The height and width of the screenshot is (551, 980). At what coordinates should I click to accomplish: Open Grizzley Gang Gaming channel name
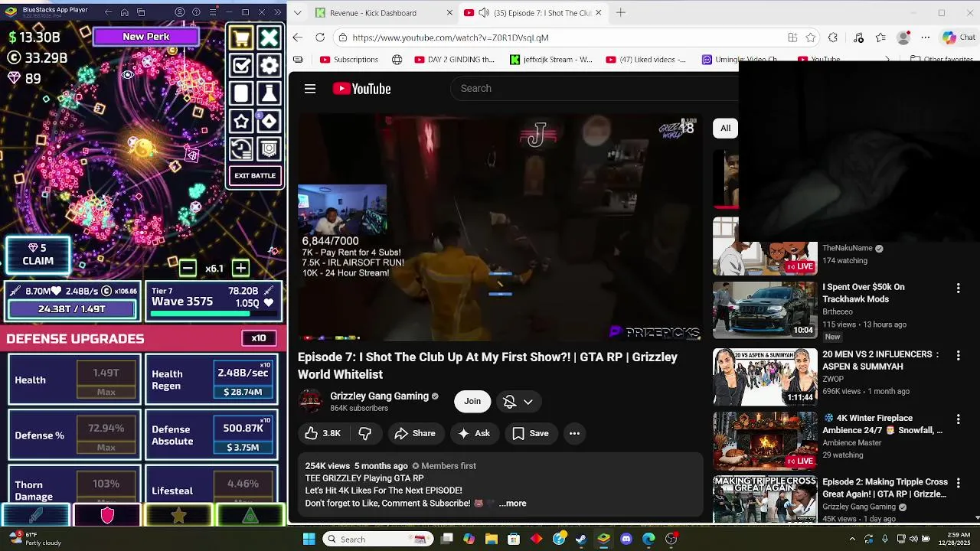[x=379, y=396]
